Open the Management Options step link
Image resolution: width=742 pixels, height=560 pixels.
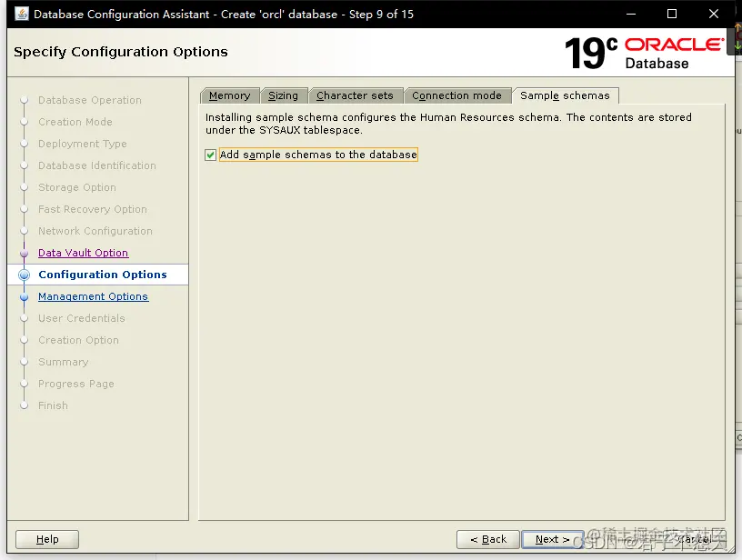coord(94,296)
